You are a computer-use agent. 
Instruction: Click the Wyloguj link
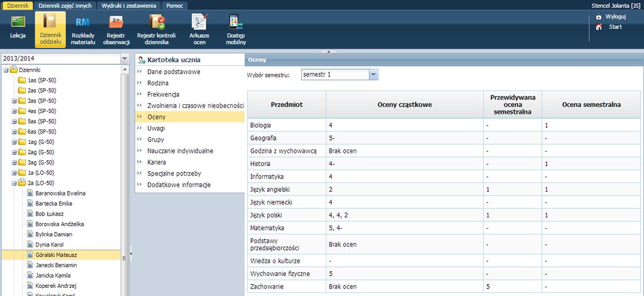click(x=615, y=16)
